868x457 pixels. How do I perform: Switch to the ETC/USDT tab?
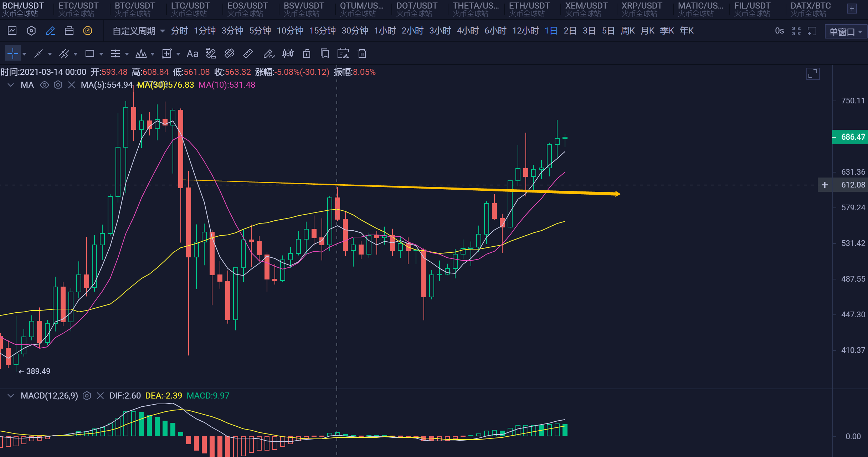pos(78,9)
